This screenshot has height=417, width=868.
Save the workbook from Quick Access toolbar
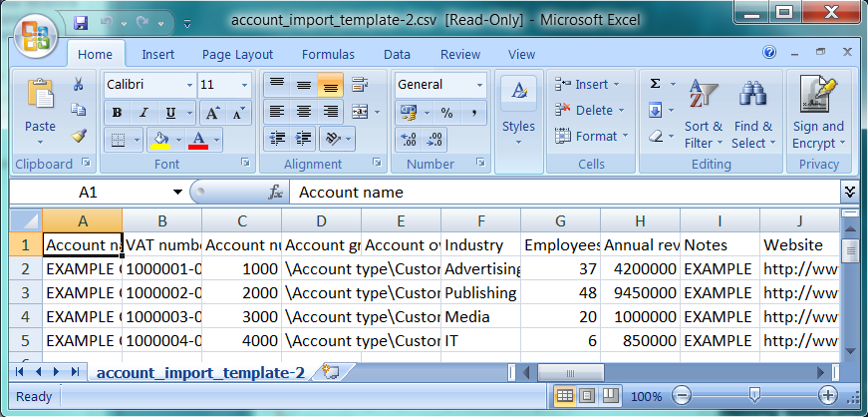point(81,23)
